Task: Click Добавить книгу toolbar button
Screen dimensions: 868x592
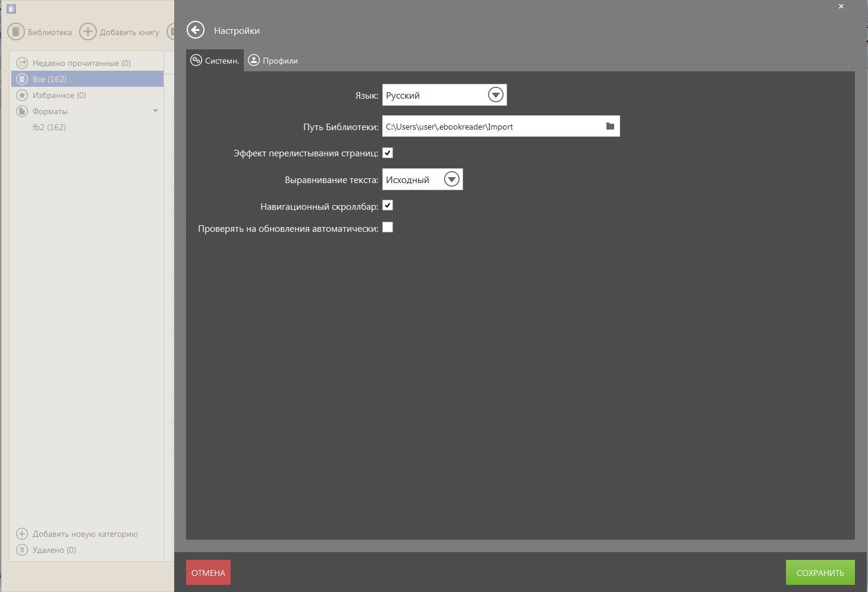Action: point(119,32)
